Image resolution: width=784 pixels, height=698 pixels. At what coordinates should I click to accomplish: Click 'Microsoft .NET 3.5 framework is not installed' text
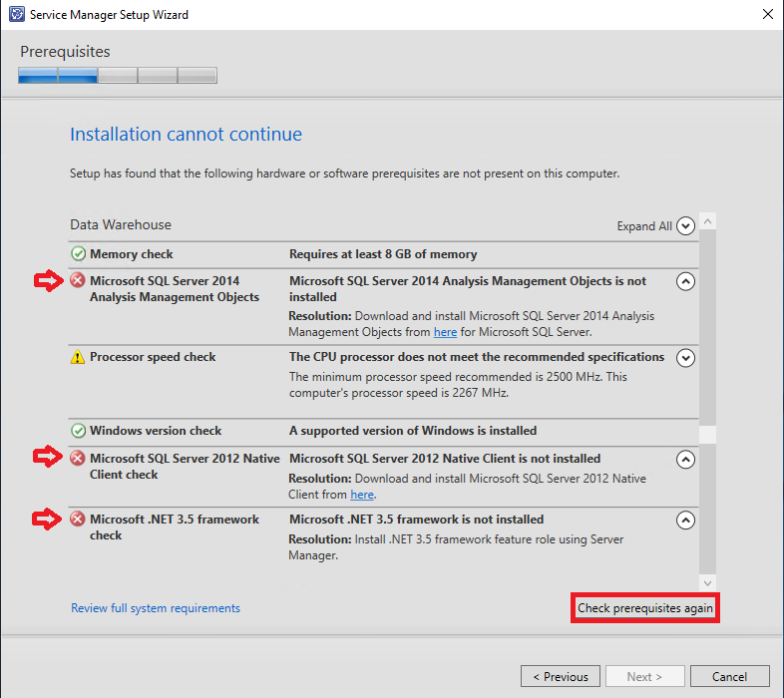tap(417, 519)
